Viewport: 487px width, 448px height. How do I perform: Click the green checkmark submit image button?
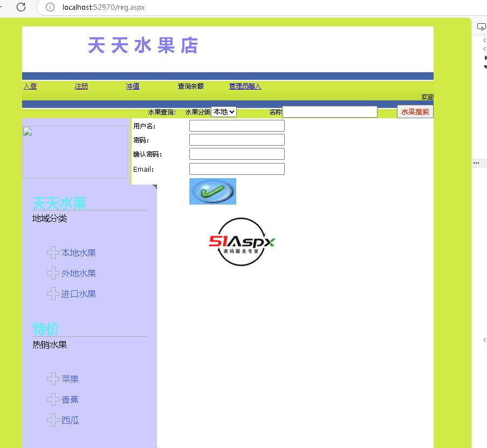(x=212, y=191)
